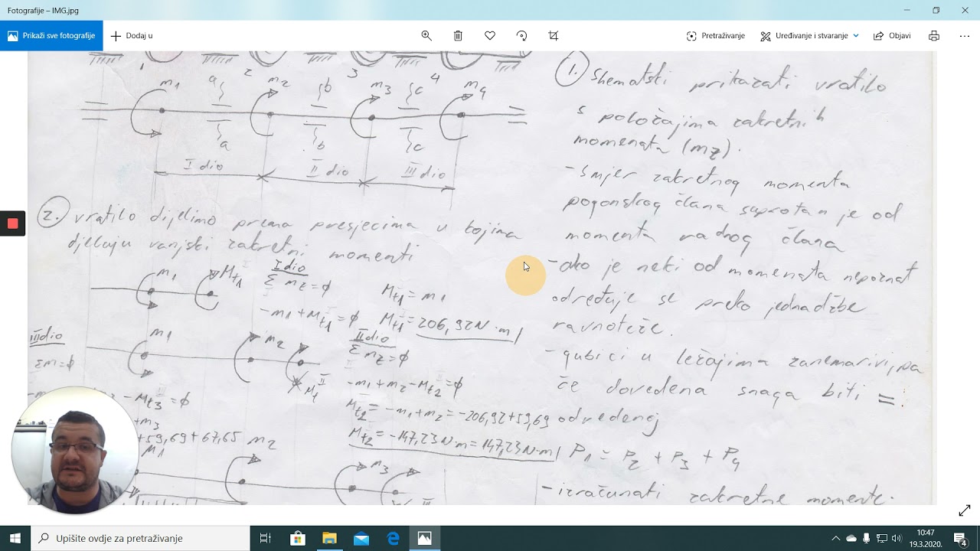The width and height of the screenshot is (980, 551).
Task: Click the taskbar search field
Action: 140,539
